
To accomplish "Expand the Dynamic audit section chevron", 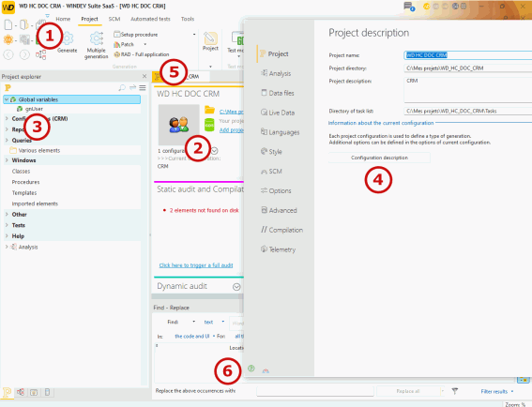I will tap(236, 287).
